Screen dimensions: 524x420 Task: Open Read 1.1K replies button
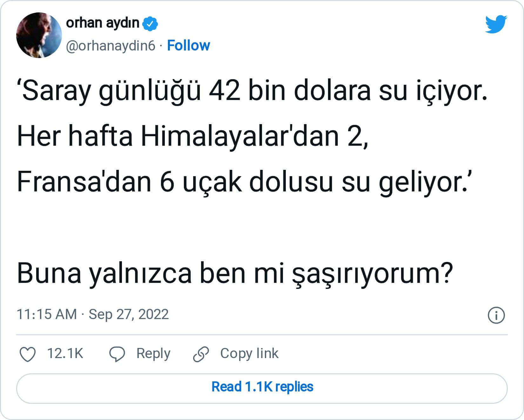point(262,387)
